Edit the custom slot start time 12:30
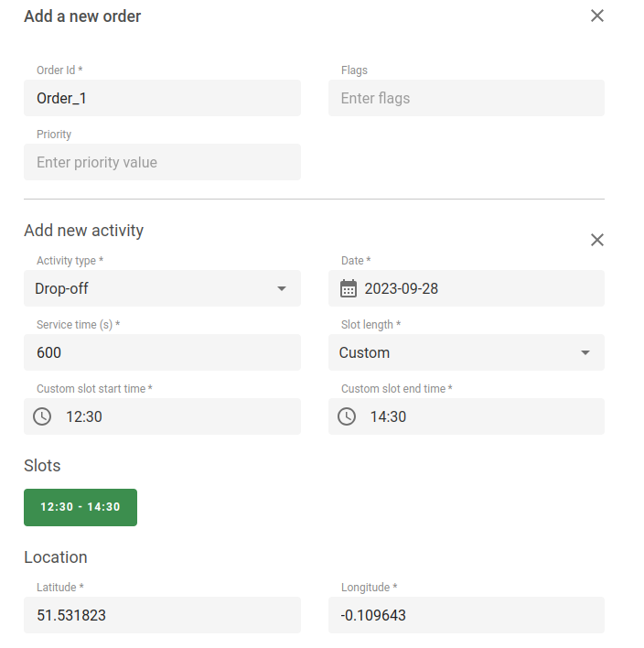 click(x=84, y=416)
